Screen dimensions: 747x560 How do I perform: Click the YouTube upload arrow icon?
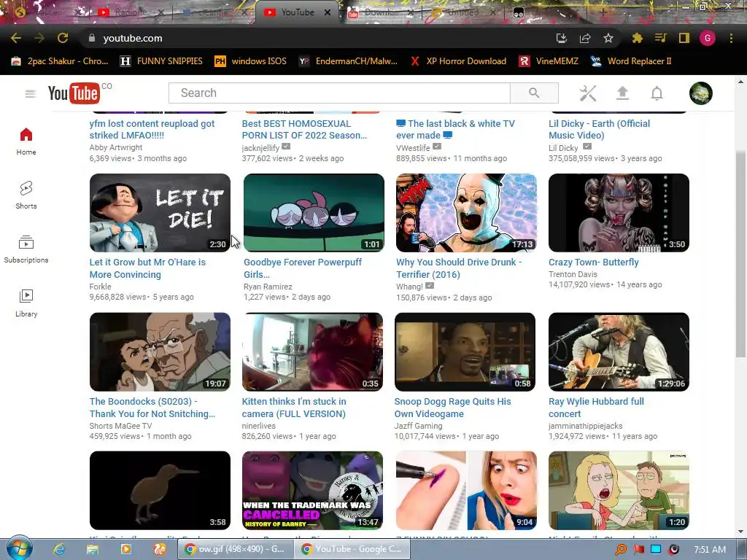622,93
